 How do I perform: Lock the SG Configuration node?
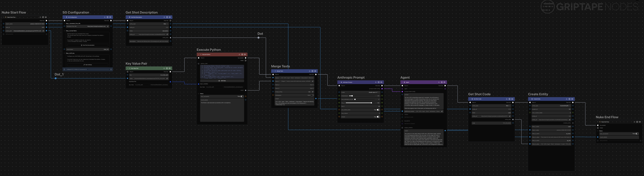click(x=105, y=17)
